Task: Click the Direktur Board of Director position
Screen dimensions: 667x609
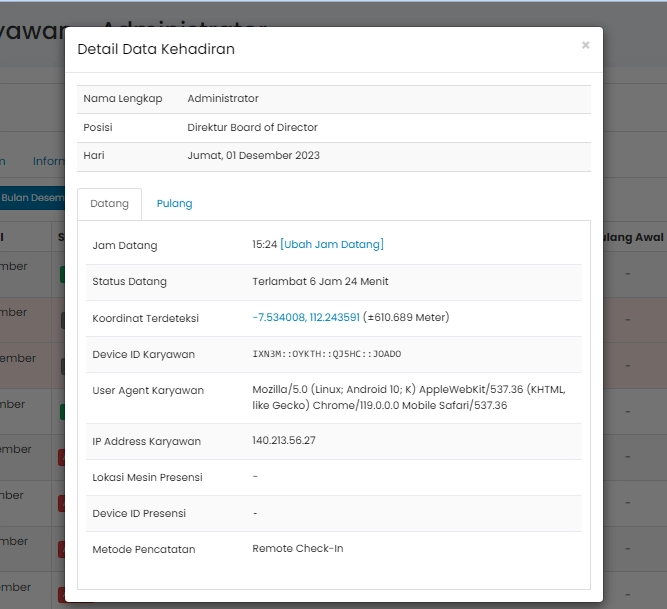Action: pyautogui.click(x=252, y=127)
